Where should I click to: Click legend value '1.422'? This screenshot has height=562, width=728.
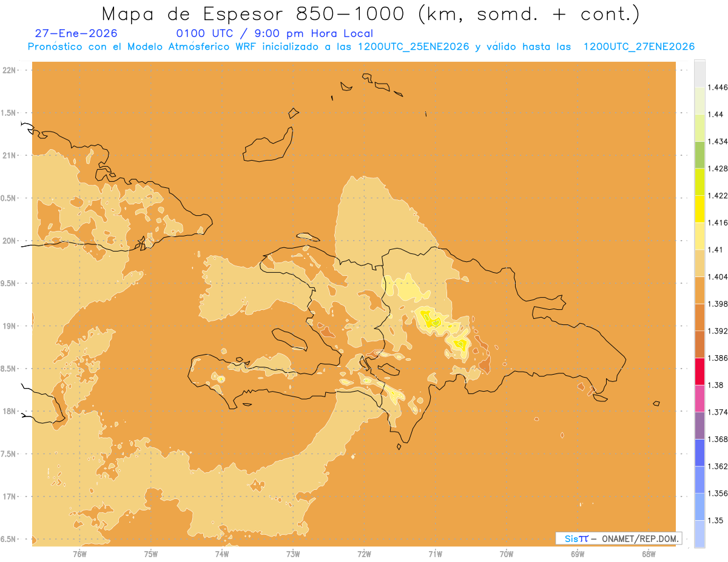[x=718, y=195]
